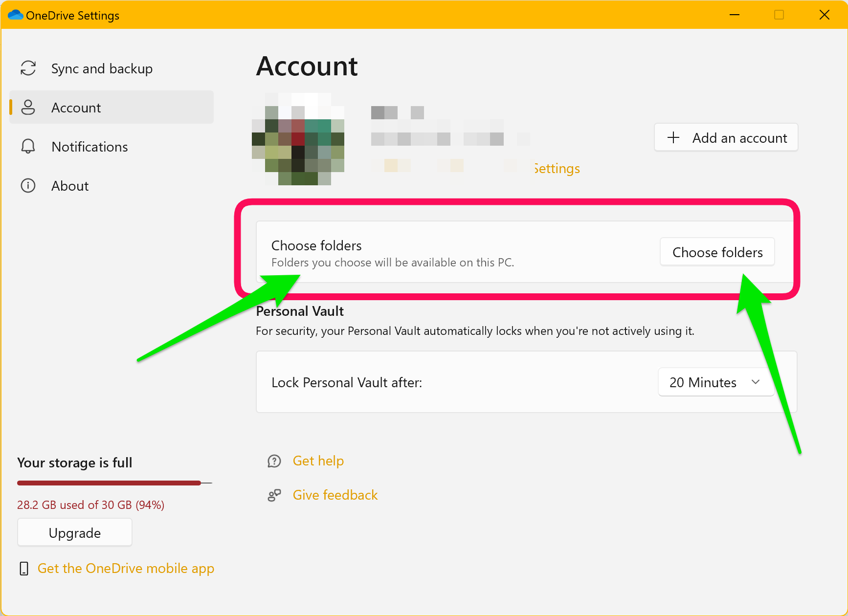The height and width of the screenshot is (616, 848).
Task: Click the 28.2 GB used of 30 GB text
Action: pos(91,505)
